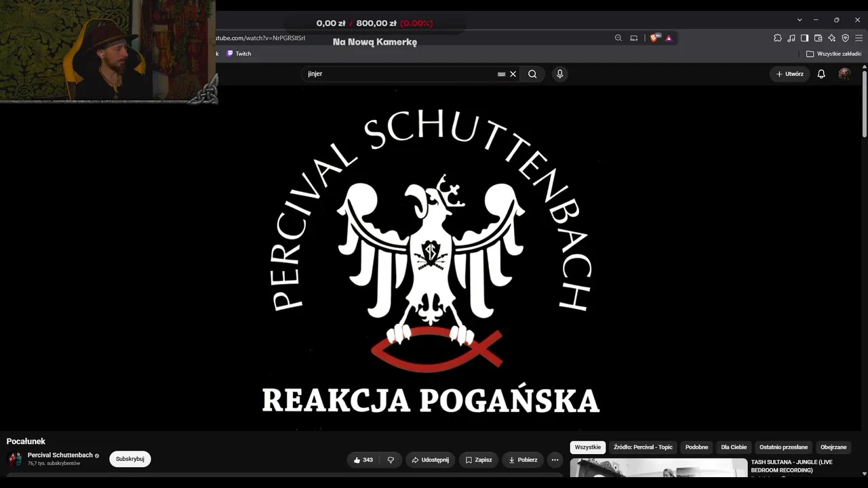Image resolution: width=868 pixels, height=488 pixels.
Task: Open the media control music note icon
Action: pos(791,38)
